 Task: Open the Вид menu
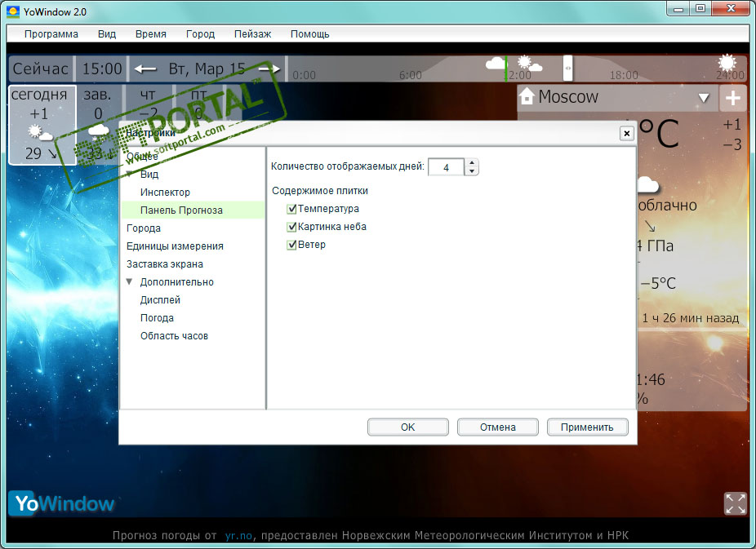click(107, 34)
